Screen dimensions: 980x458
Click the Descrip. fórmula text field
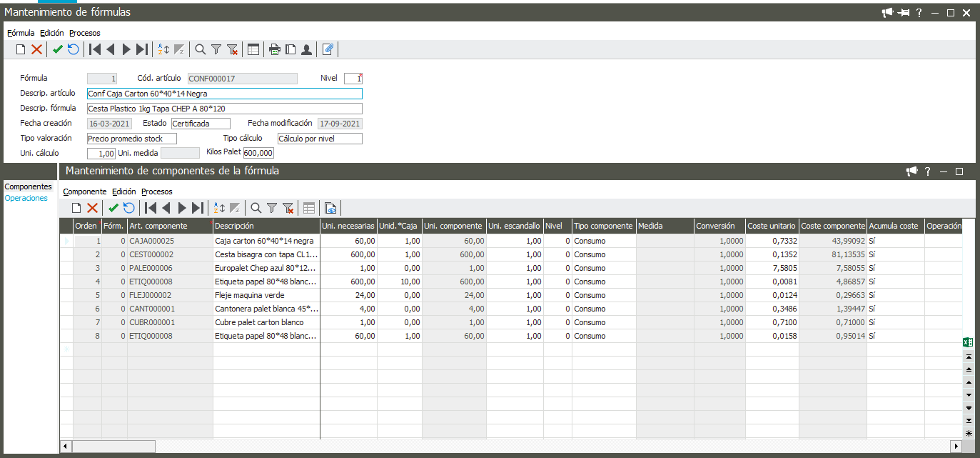(224, 109)
